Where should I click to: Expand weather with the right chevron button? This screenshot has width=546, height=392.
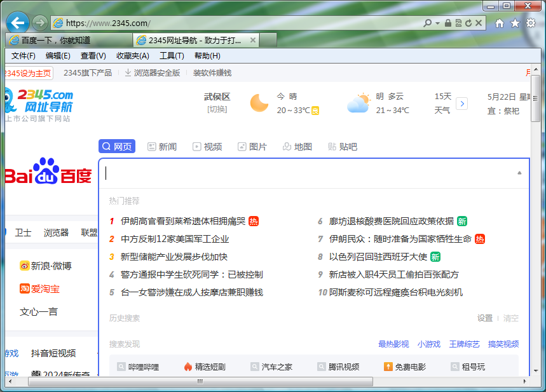462,104
